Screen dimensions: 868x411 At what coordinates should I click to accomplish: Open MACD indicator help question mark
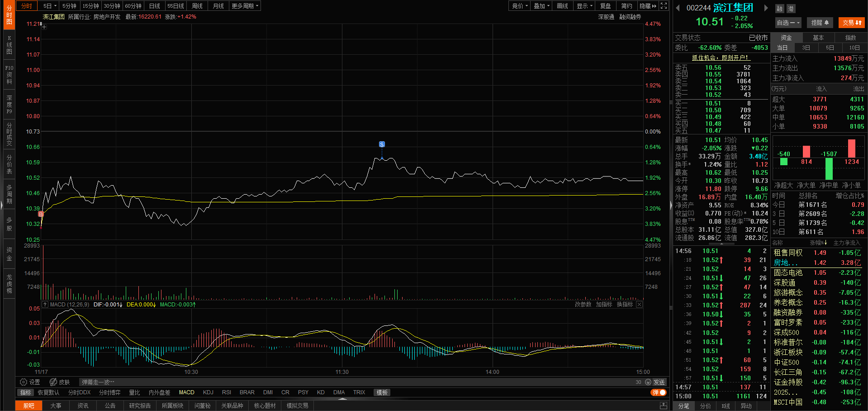pyautogui.click(x=45, y=305)
